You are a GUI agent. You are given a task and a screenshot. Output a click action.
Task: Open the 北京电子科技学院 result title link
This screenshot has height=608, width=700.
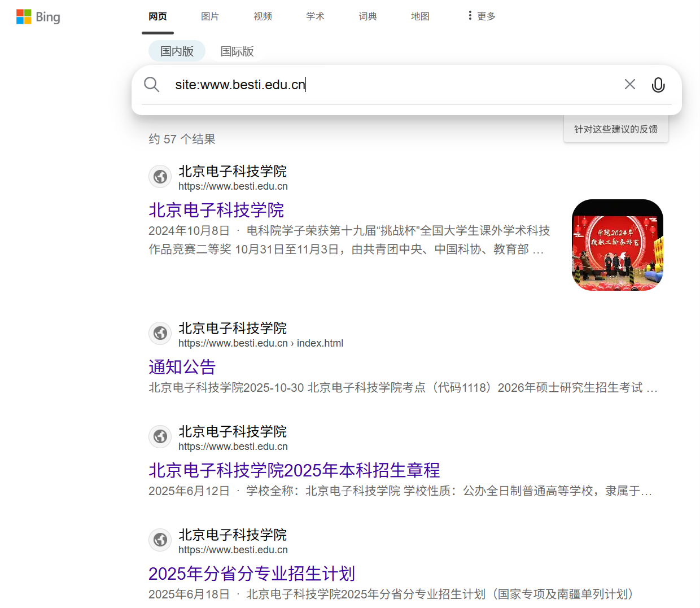[216, 210]
